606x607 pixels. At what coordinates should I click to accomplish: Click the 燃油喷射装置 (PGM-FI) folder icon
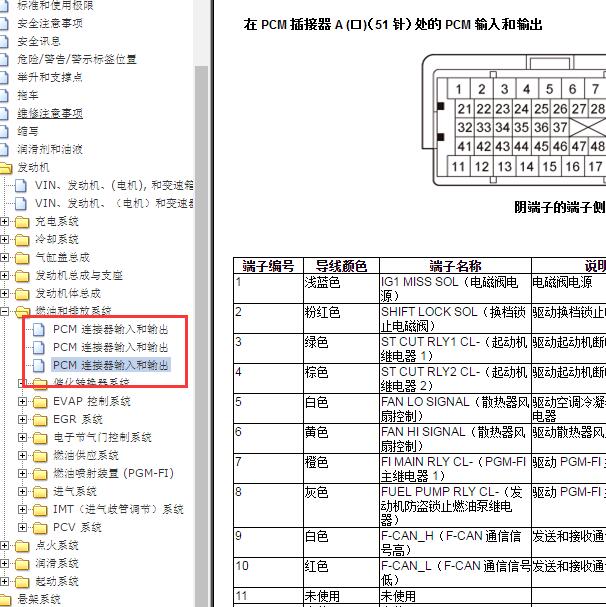(40, 474)
